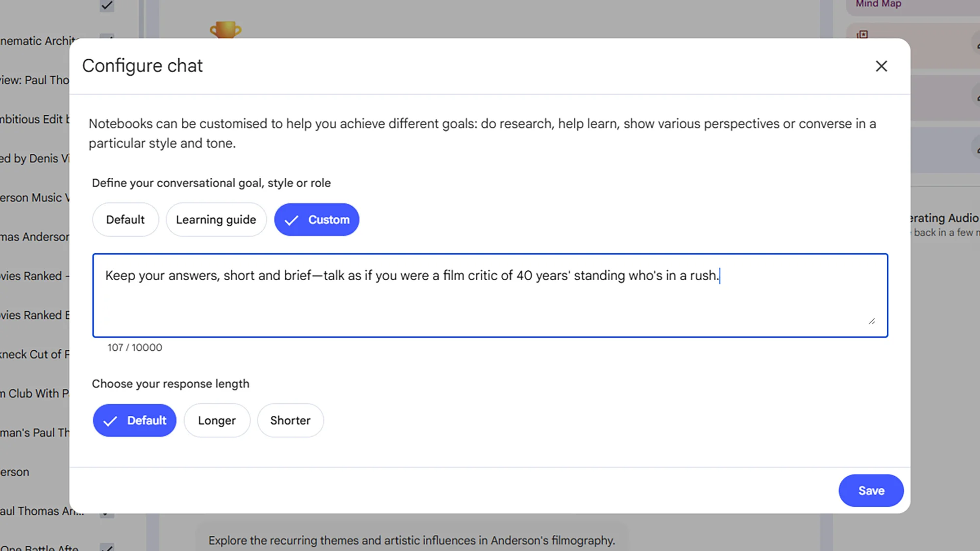Click the Custom style chip
This screenshot has height=551, width=980.
pyautogui.click(x=317, y=219)
